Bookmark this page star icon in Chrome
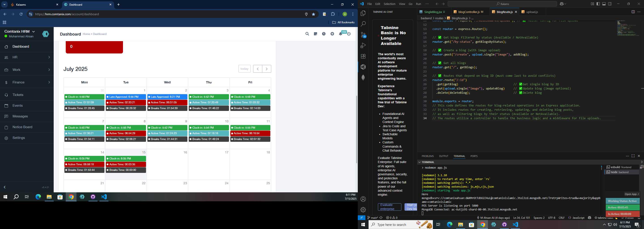 (314, 14)
